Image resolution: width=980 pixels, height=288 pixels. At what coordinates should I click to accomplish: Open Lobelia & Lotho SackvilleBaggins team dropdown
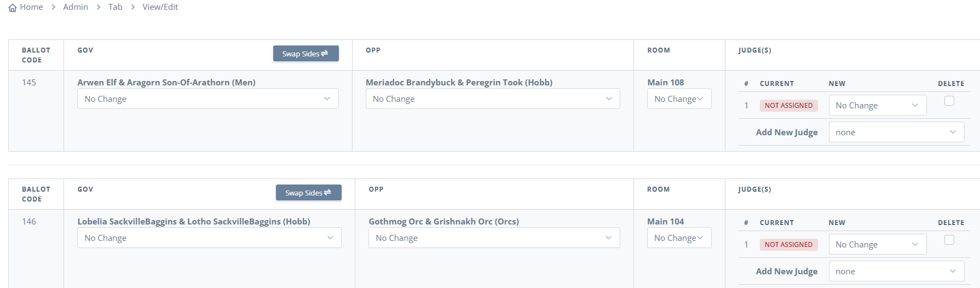click(209, 238)
